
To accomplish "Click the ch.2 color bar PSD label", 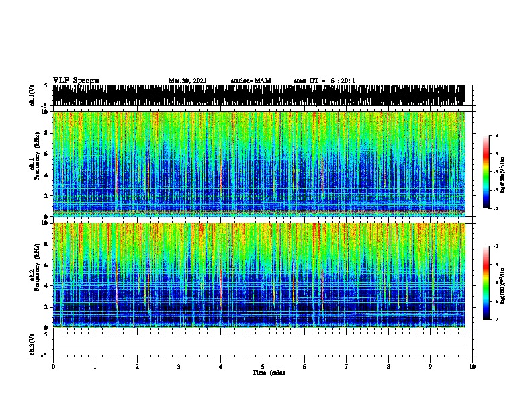I will pyautogui.click(x=502, y=285).
